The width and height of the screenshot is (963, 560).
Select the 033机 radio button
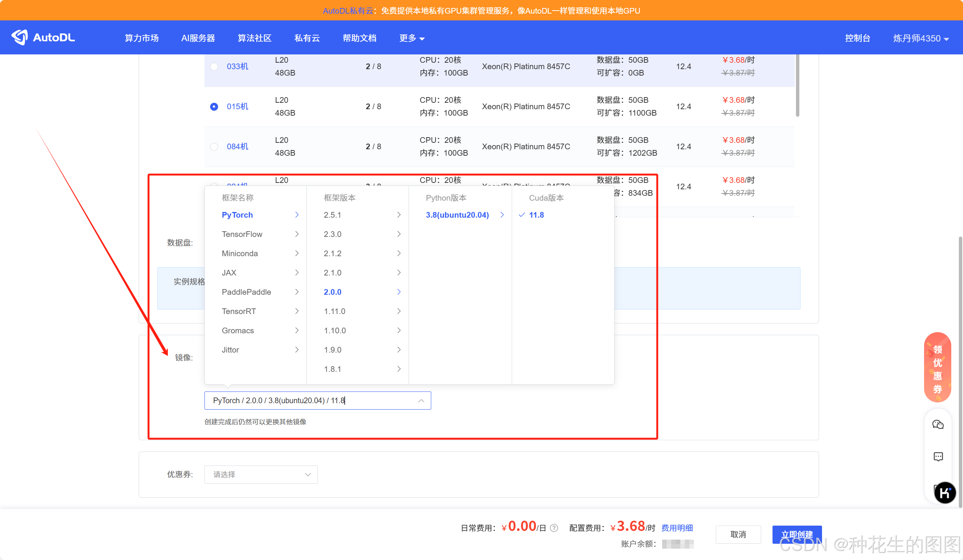(x=214, y=67)
